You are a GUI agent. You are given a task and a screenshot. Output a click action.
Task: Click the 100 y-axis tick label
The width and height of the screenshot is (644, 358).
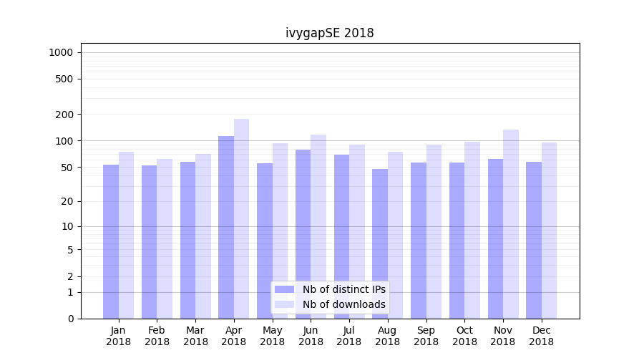click(63, 141)
